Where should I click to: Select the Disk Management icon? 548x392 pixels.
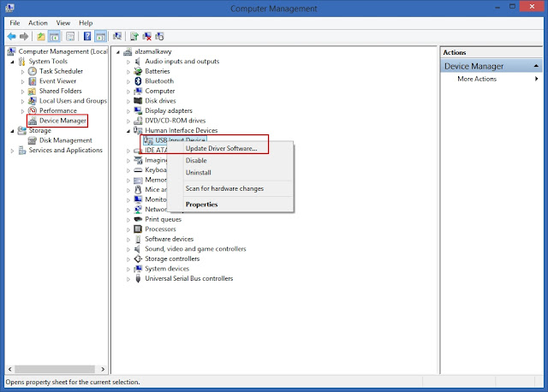33,140
